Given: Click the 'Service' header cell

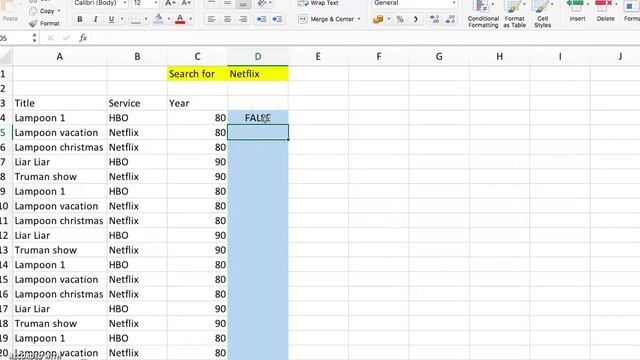Looking at the screenshot, I should tap(137, 103).
